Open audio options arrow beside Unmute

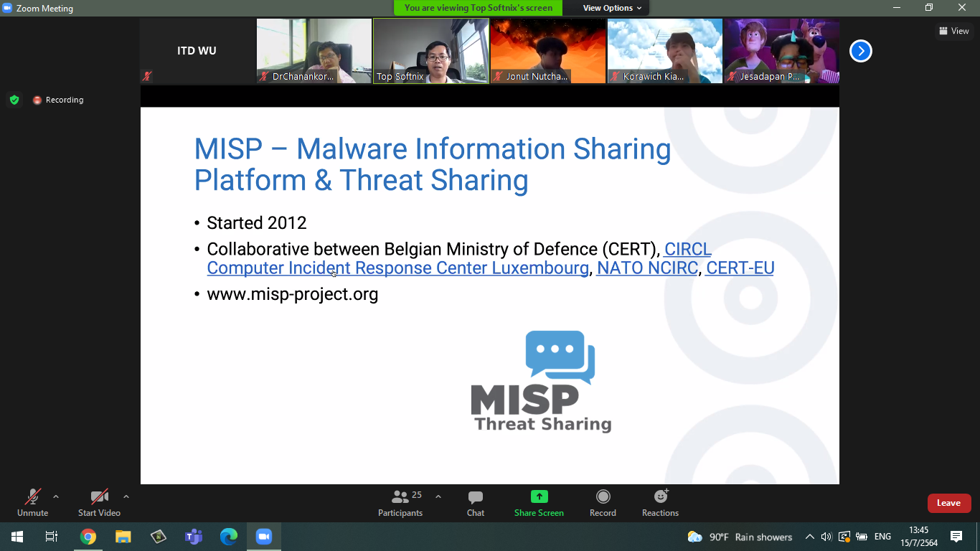56,496
